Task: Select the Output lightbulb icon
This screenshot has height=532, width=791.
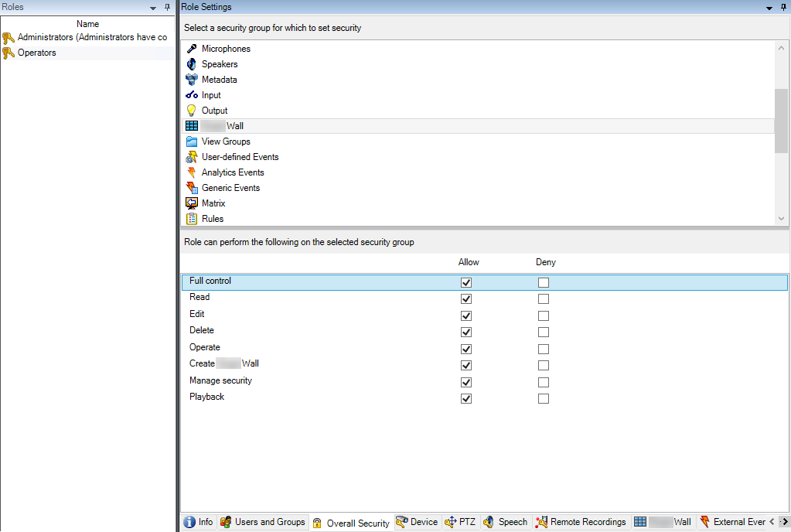Action: point(192,111)
